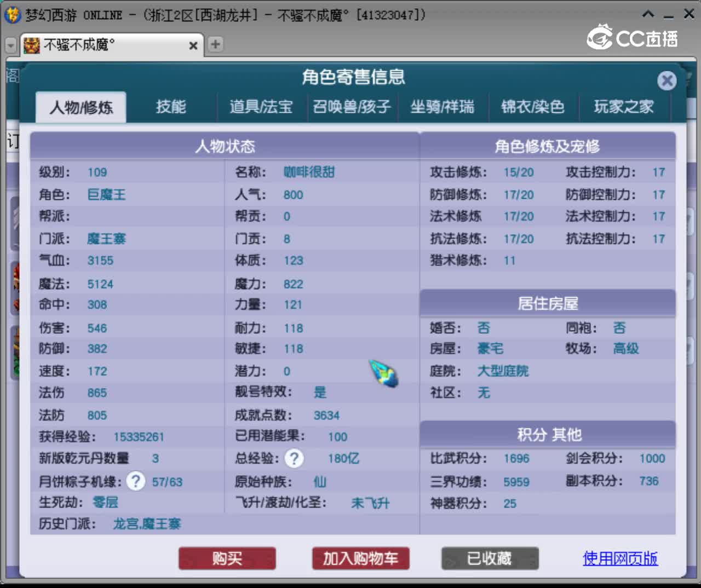
Task: Click the 购买 button
Action: click(227, 558)
